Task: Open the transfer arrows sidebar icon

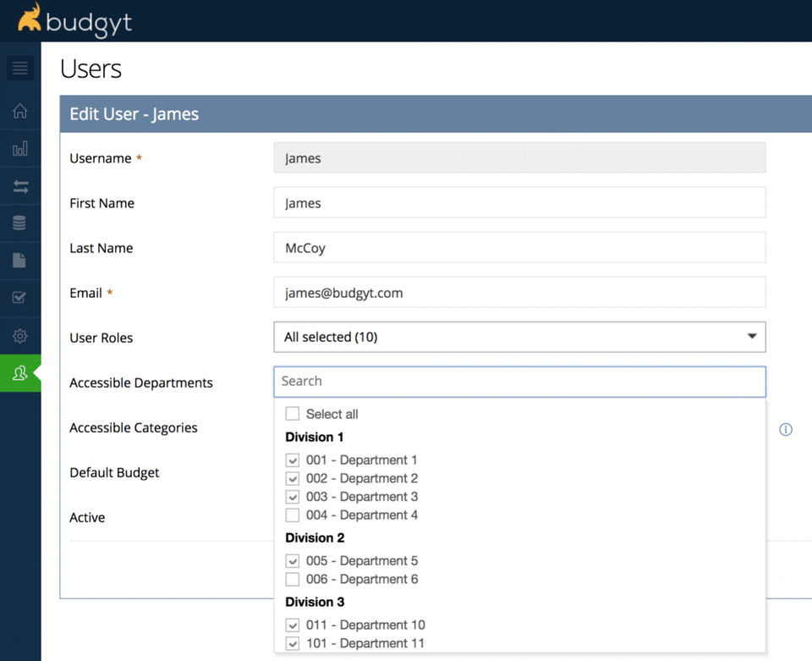Action: 20,186
